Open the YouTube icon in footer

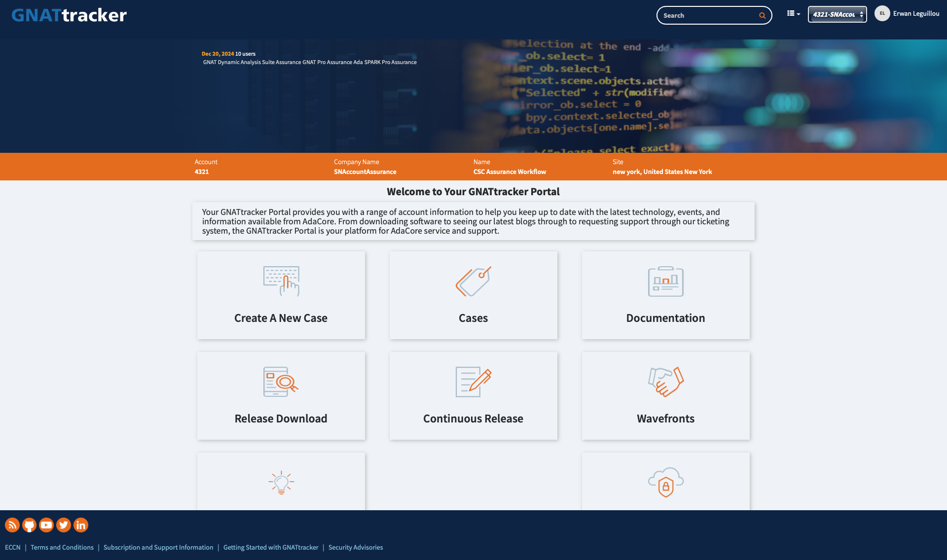[x=46, y=525]
